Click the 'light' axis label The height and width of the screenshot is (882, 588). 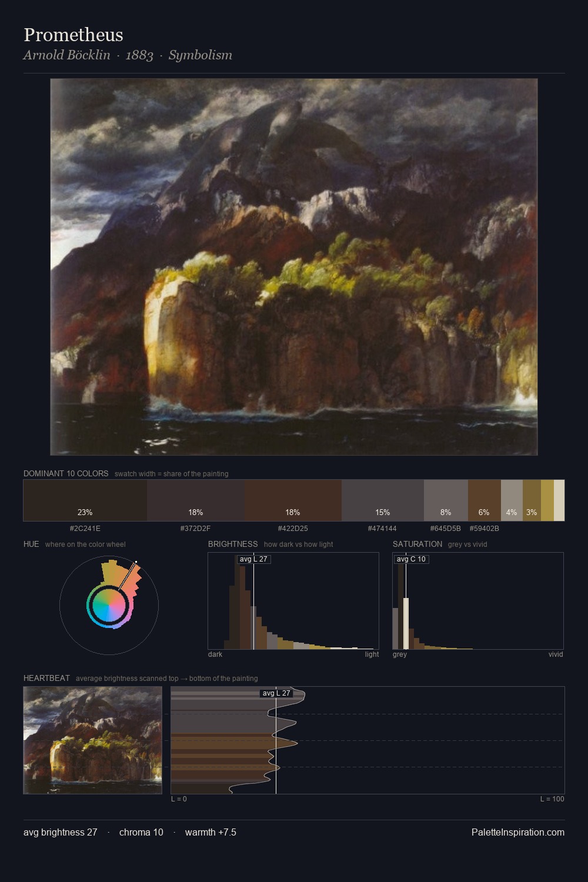[372, 654]
